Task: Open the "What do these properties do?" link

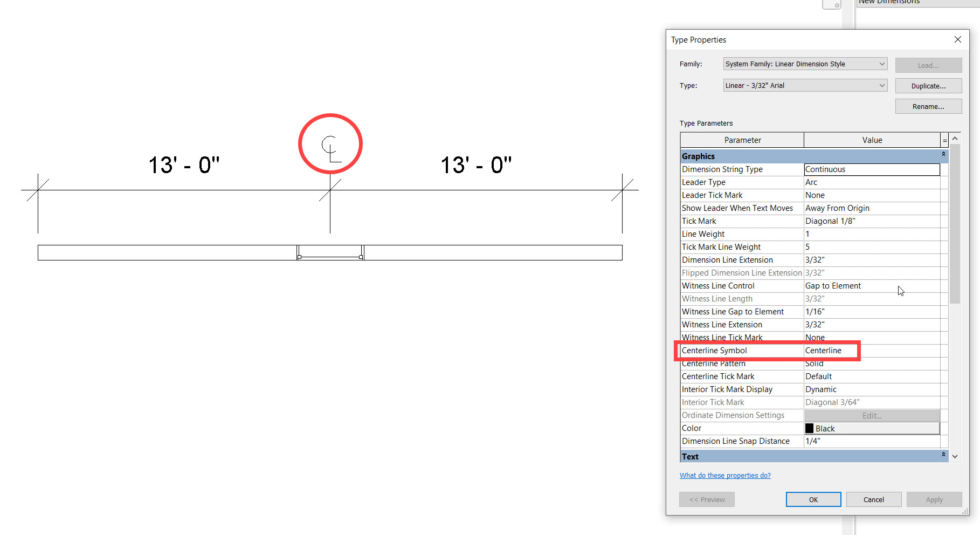Action: tap(725, 475)
